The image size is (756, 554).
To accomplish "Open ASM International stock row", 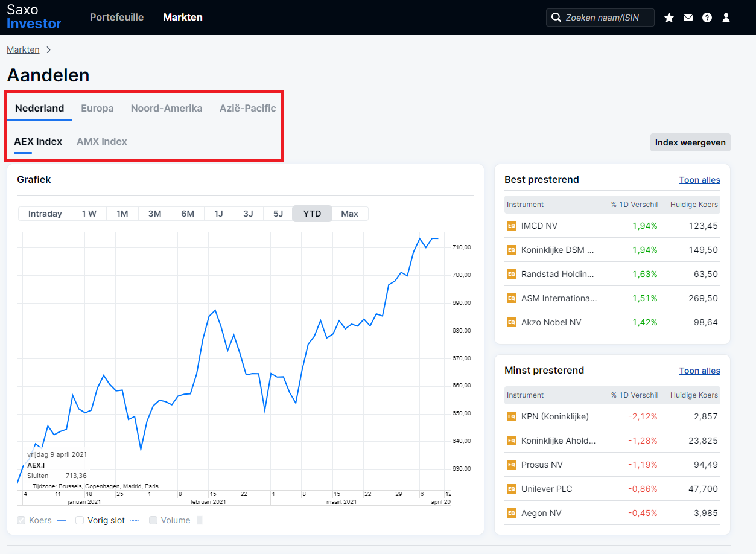I will 612,298.
